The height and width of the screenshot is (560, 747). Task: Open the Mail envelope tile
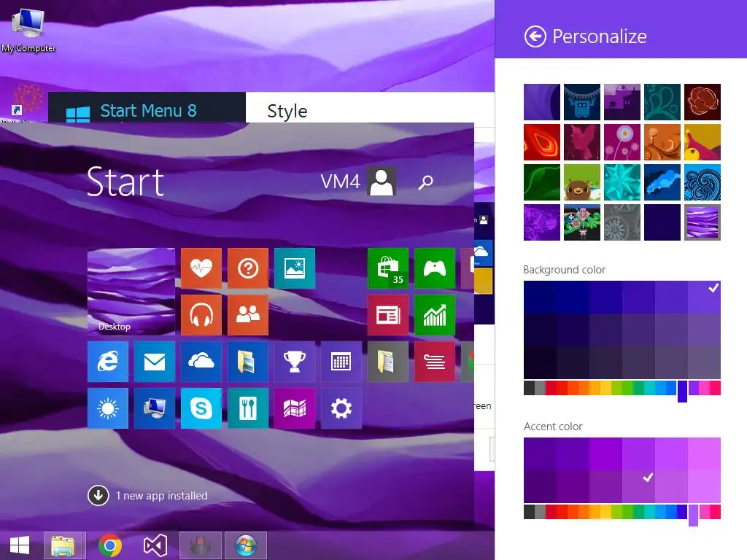pyautogui.click(x=155, y=362)
